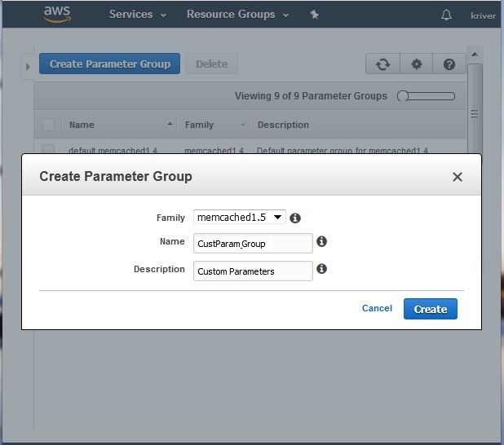The width and height of the screenshot is (504, 445).
Task: Open settings gear icon button
Action: (x=416, y=64)
